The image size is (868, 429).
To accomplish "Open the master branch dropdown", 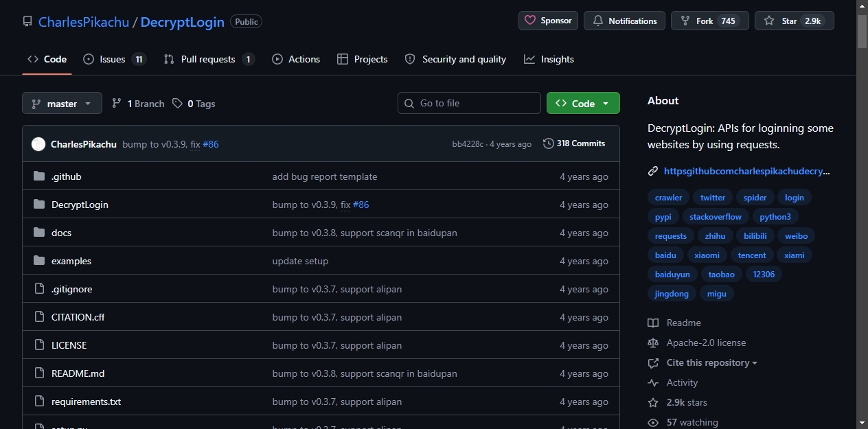I will [62, 104].
